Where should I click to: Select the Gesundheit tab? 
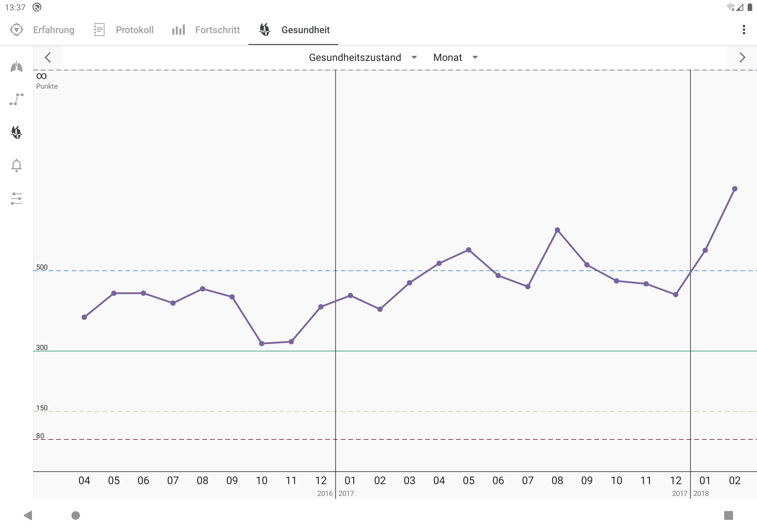(x=293, y=30)
